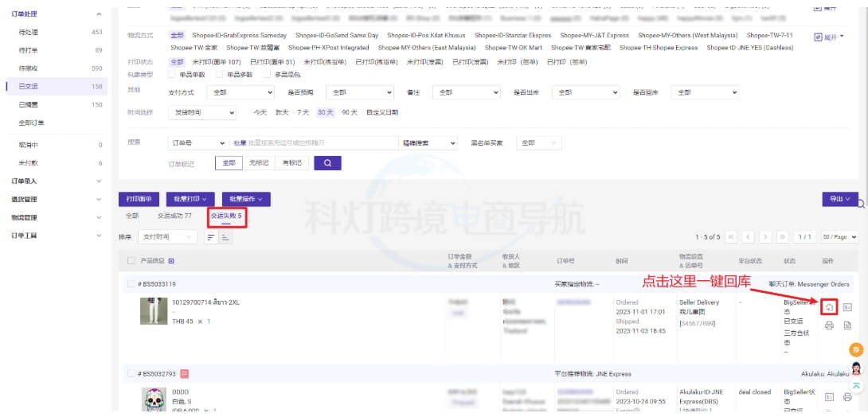Enable the 单品单数 package type checkbox

coord(172,74)
